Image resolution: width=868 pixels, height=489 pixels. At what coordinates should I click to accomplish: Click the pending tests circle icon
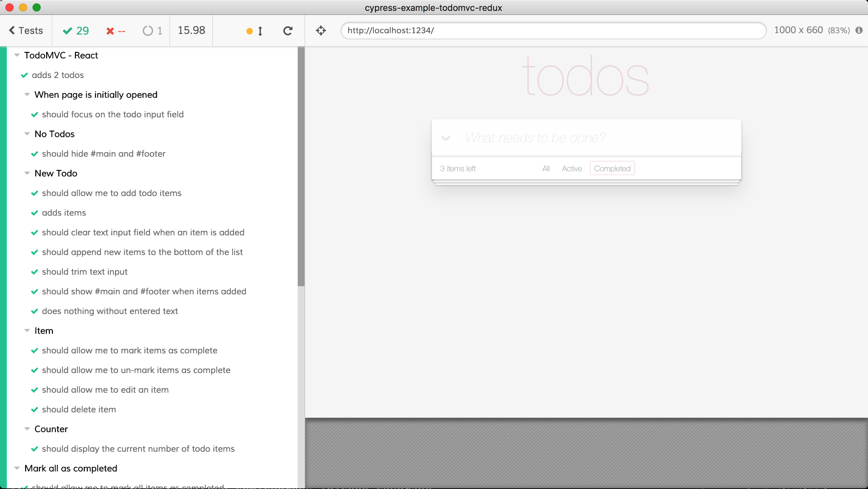(x=147, y=31)
